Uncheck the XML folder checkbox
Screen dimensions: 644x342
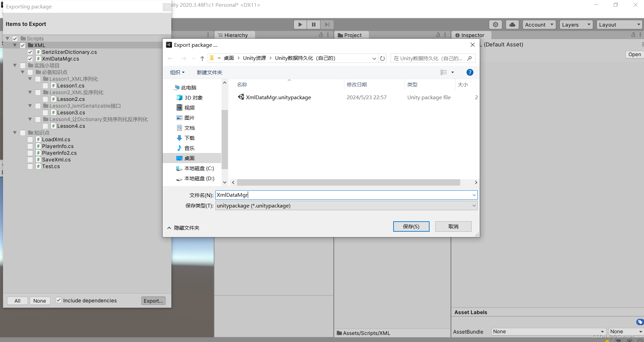click(x=23, y=45)
